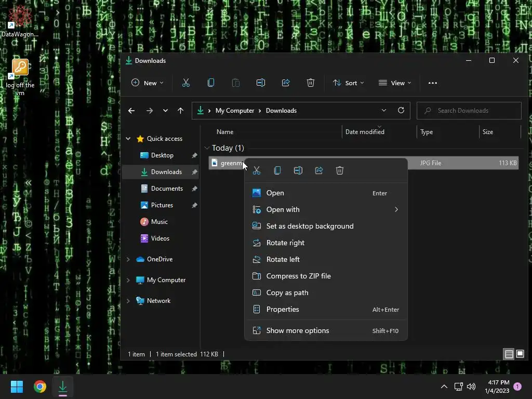Select Music in the navigation pane
This screenshot has height=399, width=532.
(160, 222)
